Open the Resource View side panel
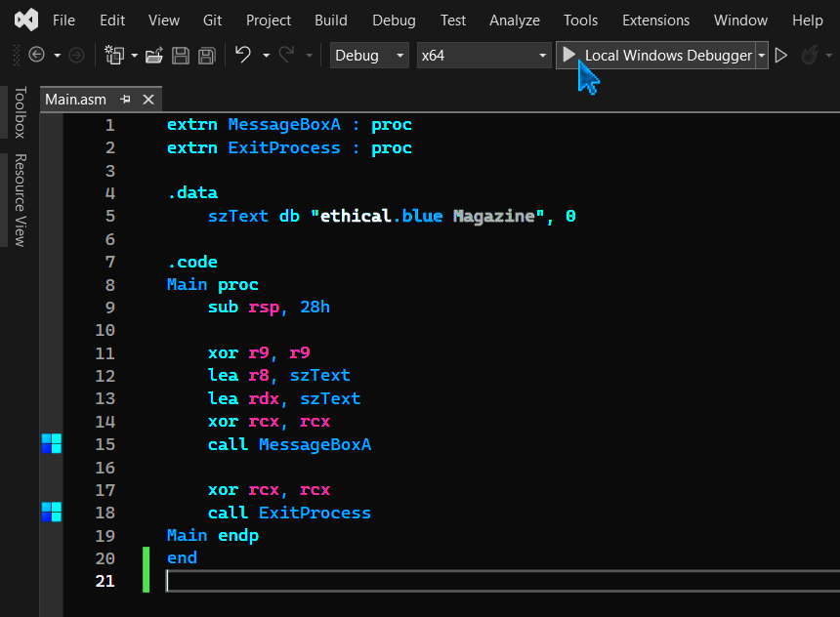This screenshot has width=840, height=617. coord(20,200)
